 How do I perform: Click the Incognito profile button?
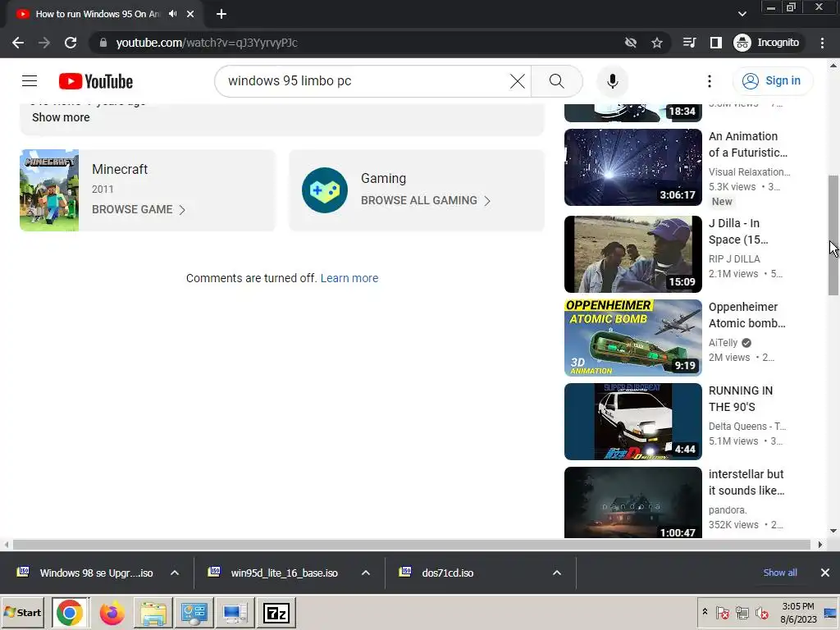pos(767,43)
